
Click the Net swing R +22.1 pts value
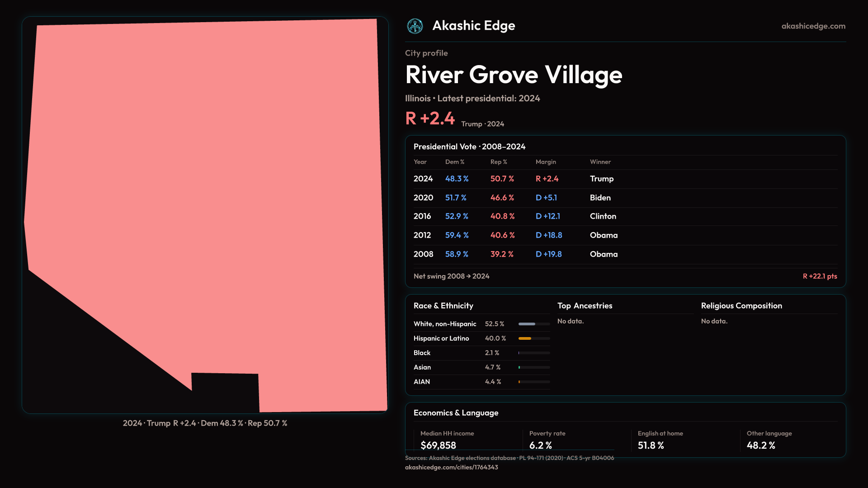pyautogui.click(x=819, y=276)
